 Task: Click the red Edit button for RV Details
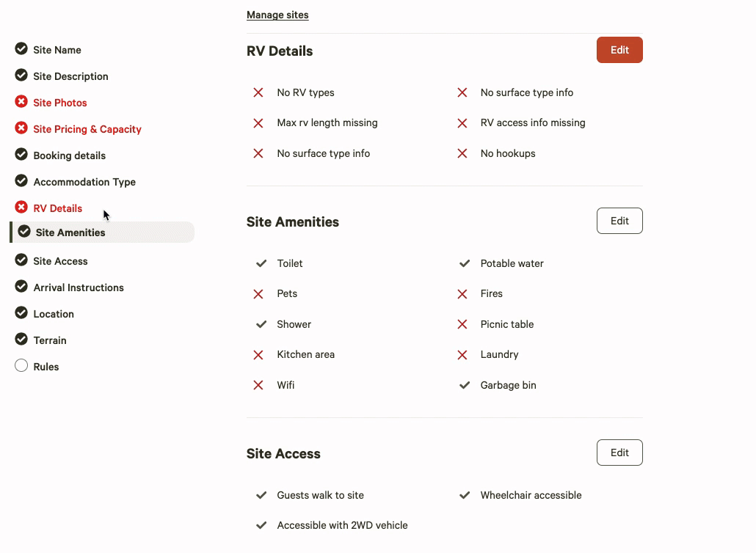point(619,50)
